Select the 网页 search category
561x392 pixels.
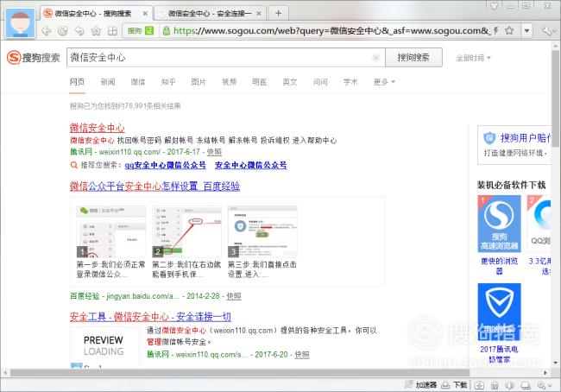coord(77,82)
